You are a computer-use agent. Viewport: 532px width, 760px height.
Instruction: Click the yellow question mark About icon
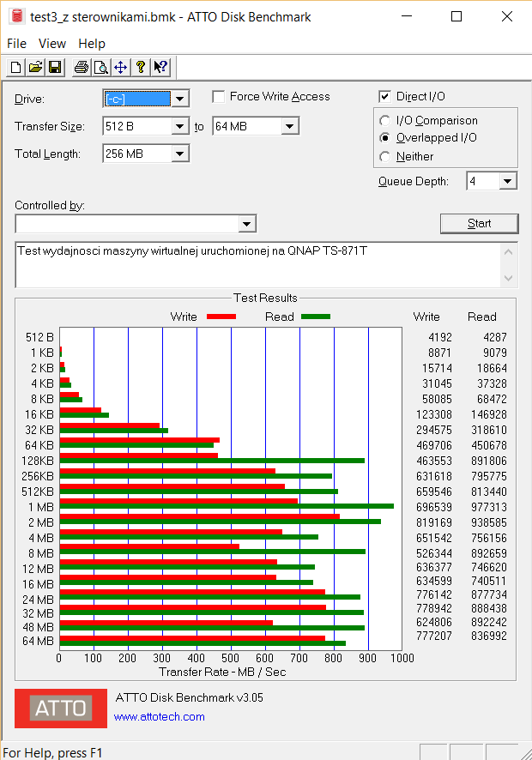tap(140, 68)
